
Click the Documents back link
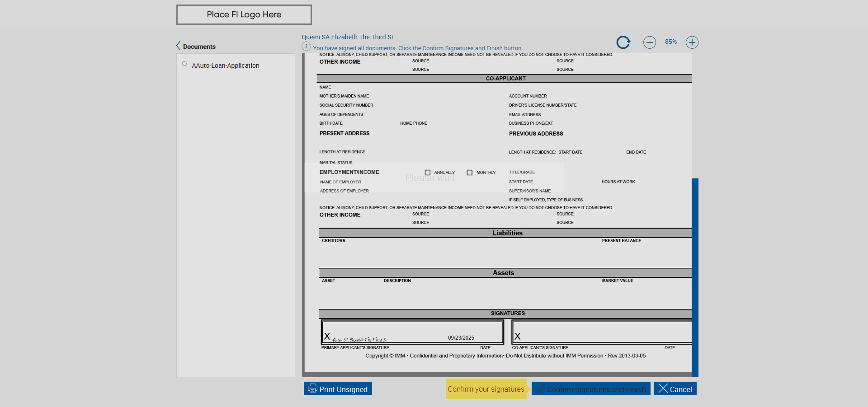click(199, 47)
